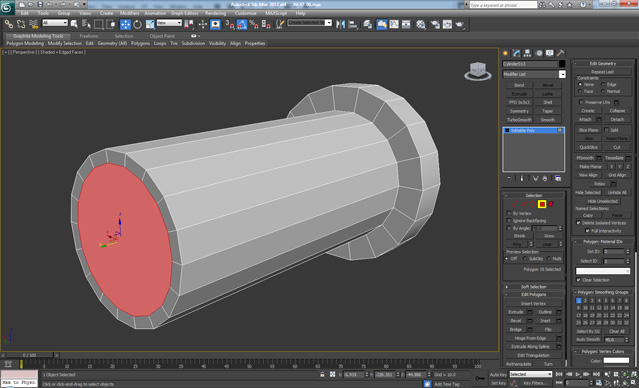639x388 pixels.
Task: Open the Material Editor icon
Action: [421, 24]
